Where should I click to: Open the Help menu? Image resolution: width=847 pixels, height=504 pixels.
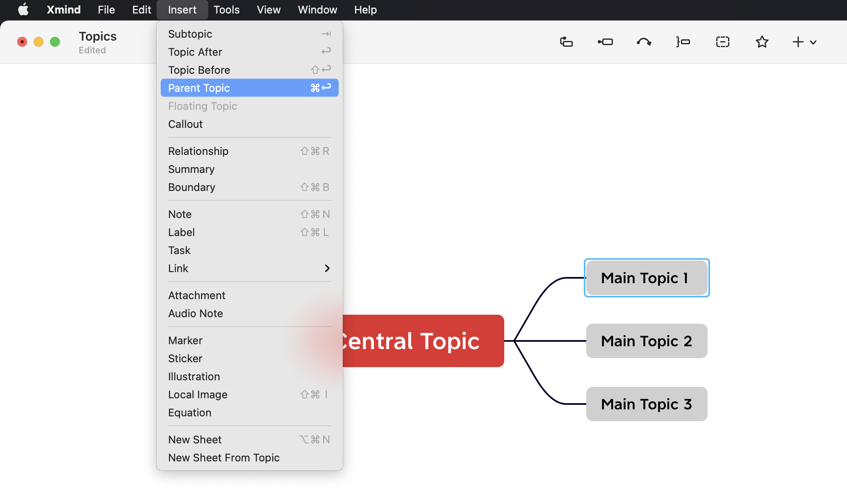point(365,9)
